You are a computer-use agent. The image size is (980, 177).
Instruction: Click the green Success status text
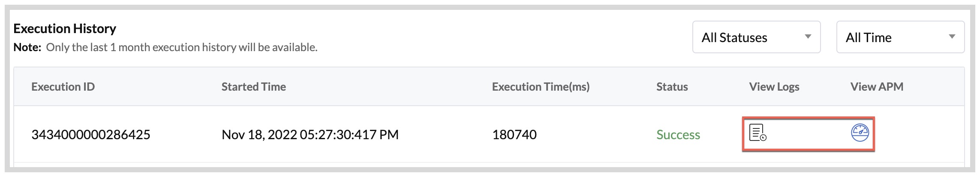point(678,135)
